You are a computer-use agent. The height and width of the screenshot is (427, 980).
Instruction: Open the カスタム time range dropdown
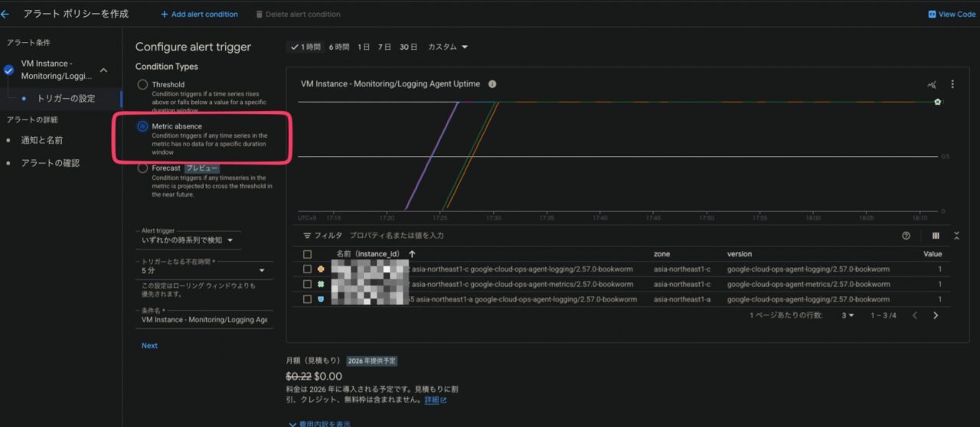pyautogui.click(x=447, y=47)
